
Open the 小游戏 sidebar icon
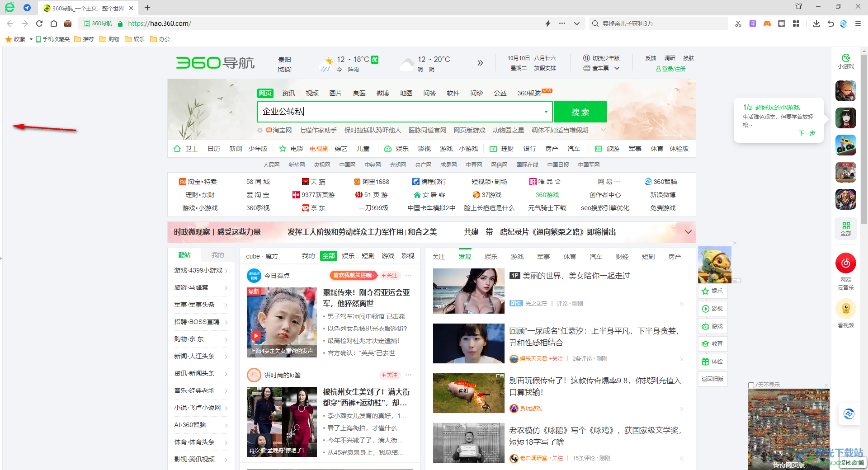846,61
